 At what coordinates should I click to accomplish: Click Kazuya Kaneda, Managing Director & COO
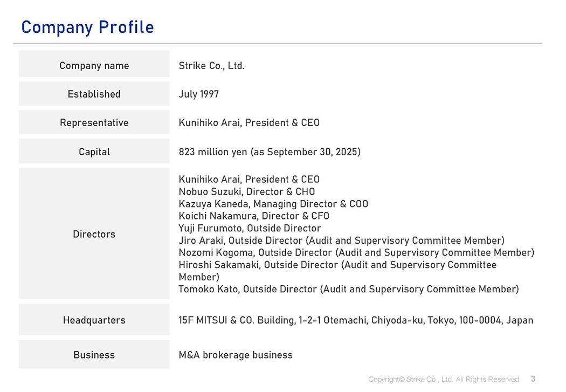click(x=273, y=204)
